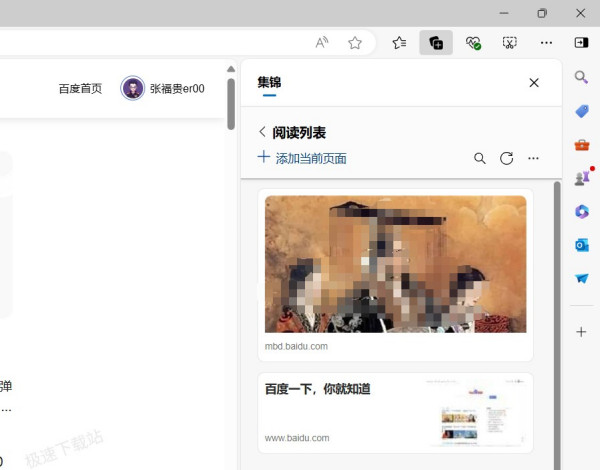This screenshot has width=600, height=470.
Task: Select the 集锦 tab header
Action: coord(269,83)
